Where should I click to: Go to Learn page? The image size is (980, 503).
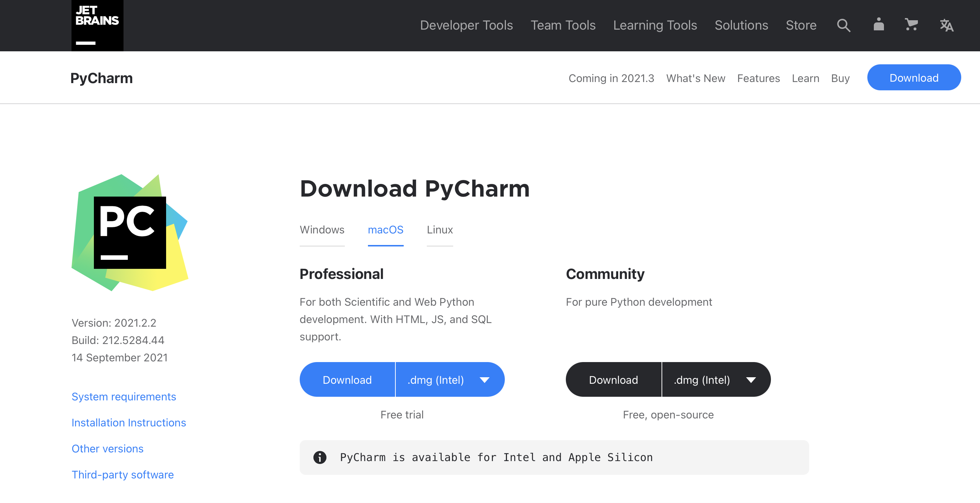(805, 78)
